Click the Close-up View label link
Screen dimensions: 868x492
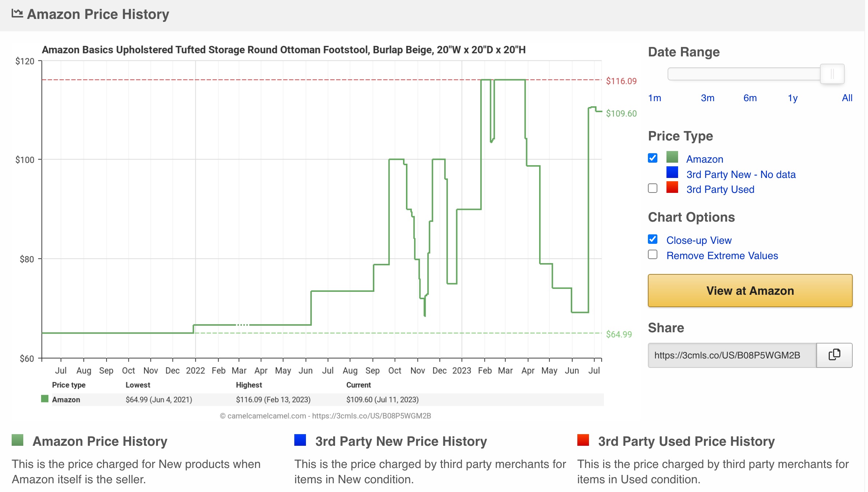pos(698,240)
